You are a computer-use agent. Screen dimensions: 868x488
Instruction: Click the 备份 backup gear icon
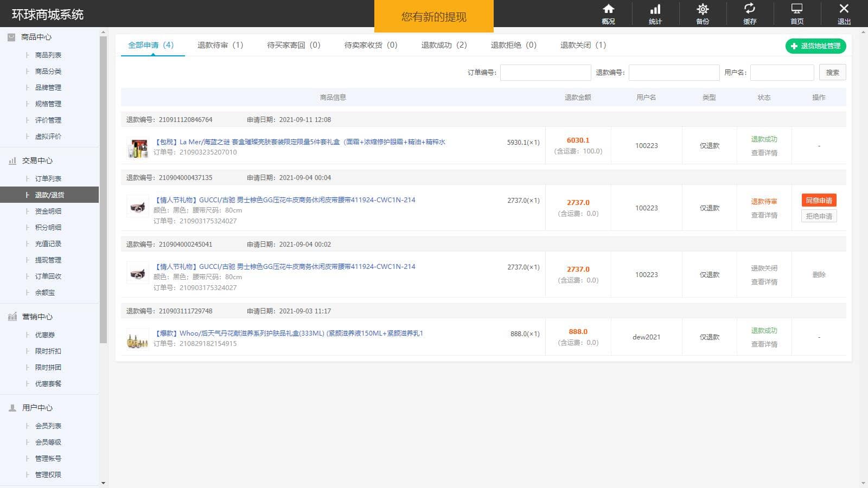[703, 9]
